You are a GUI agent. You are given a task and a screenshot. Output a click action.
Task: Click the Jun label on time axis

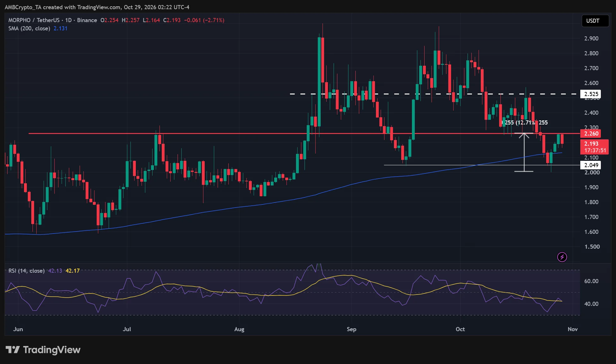click(18, 329)
